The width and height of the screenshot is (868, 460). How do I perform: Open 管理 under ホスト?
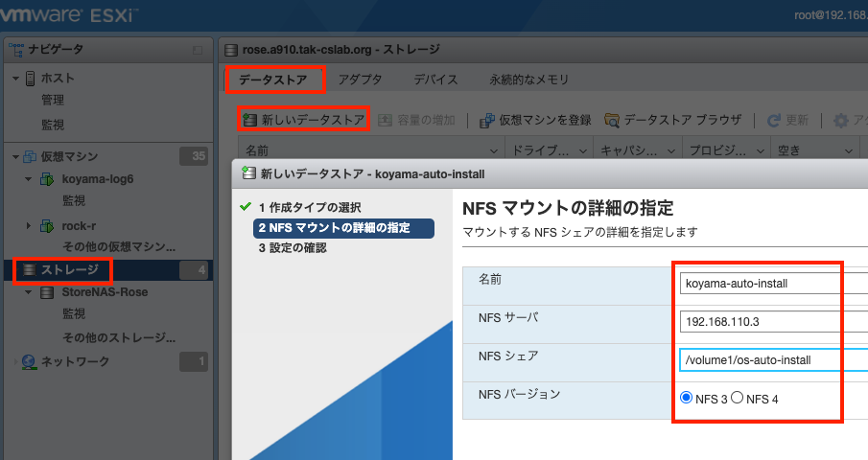[53, 100]
